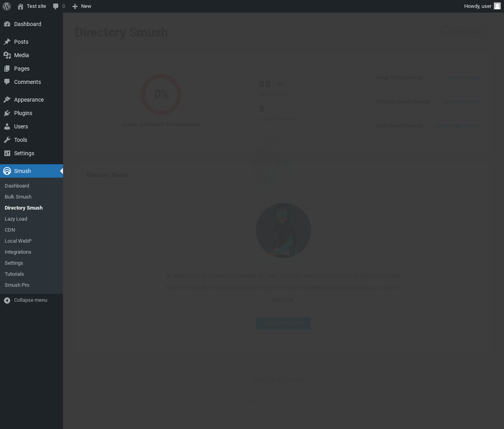This screenshot has height=429, width=504.
Task: Click the 'Directory Smush' page heading
Action: pos(121,32)
